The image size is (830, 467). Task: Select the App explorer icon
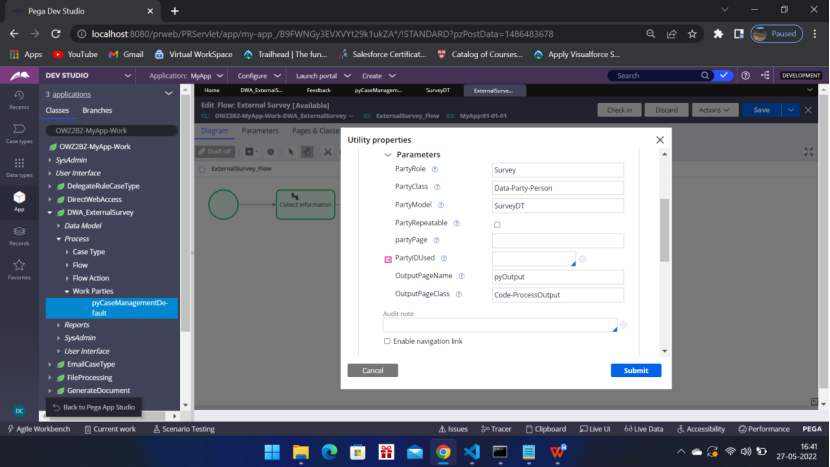[19, 201]
